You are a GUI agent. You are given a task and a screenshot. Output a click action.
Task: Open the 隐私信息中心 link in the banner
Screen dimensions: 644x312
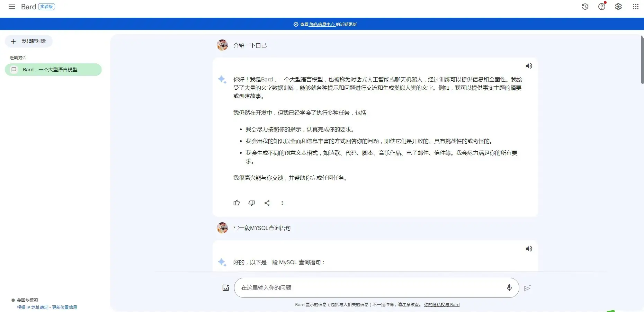pyautogui.click(x=321, y=24)
